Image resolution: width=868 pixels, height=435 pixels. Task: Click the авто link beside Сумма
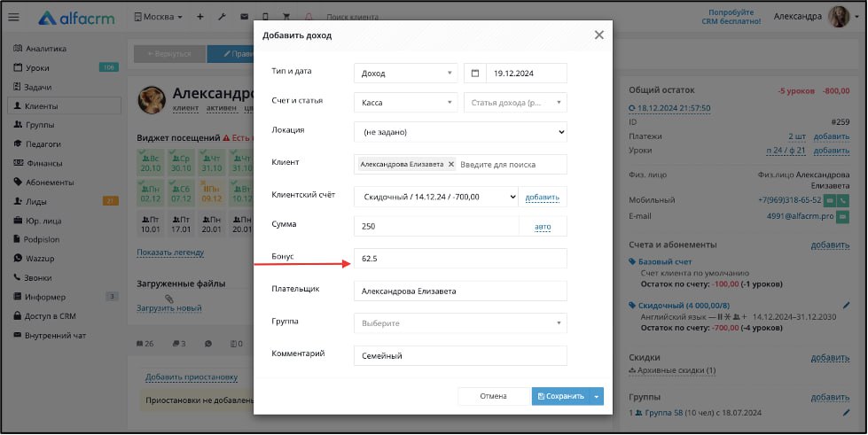[x=543, y=227]
